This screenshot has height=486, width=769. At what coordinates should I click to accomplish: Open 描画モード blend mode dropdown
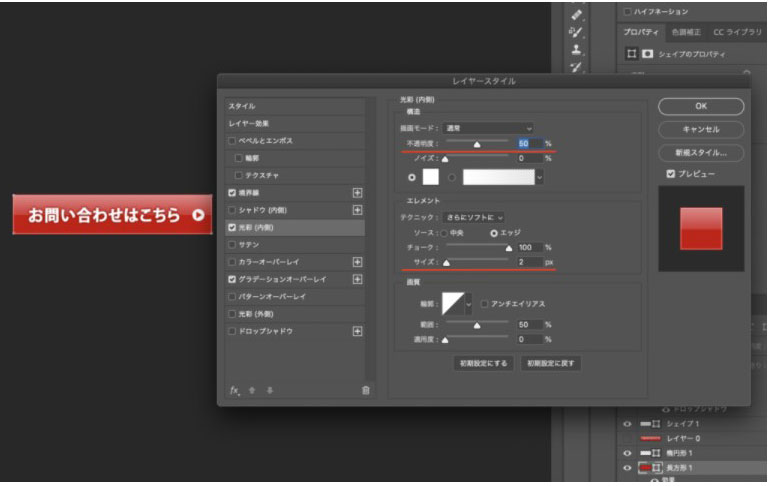click(x=489, y=128)
